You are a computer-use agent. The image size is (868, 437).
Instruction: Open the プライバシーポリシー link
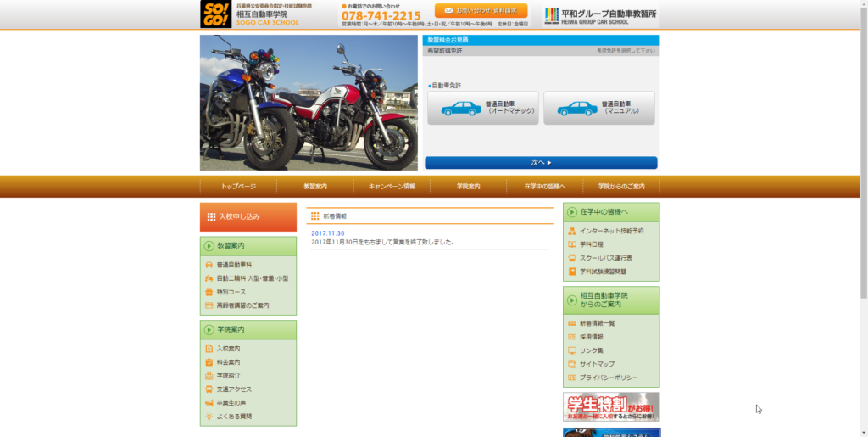609,378
